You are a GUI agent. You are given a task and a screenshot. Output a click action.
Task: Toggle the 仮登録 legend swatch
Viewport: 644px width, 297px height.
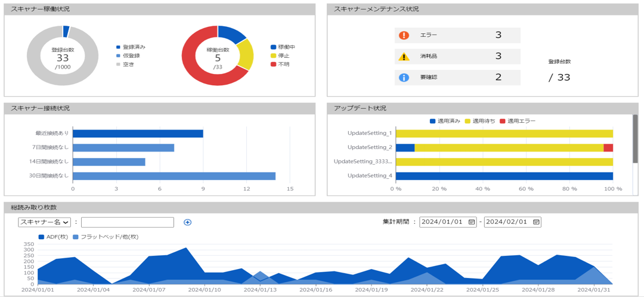point(118,56)
